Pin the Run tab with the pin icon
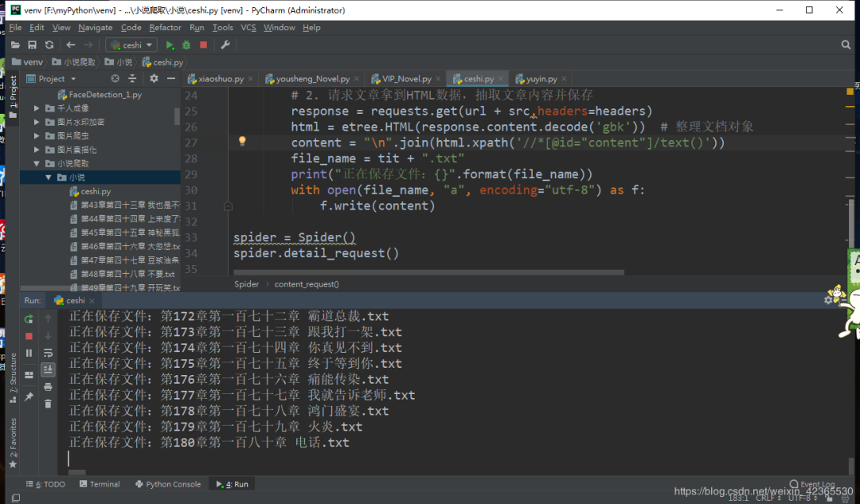860x504 pixels. point(29,396)
